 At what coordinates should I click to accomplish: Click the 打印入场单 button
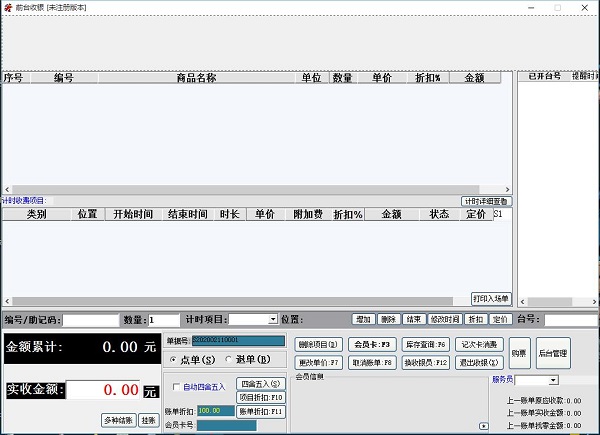(x=491, y=298)
